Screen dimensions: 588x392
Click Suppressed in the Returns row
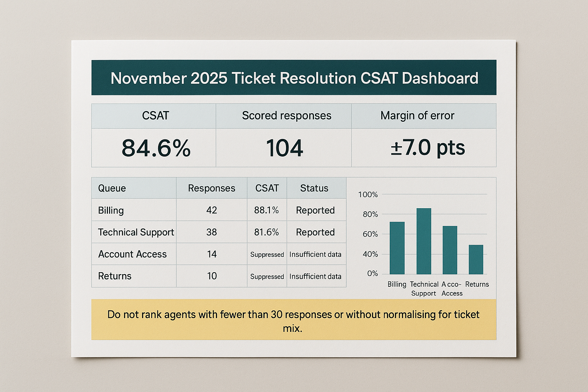[x=267, y=276]
